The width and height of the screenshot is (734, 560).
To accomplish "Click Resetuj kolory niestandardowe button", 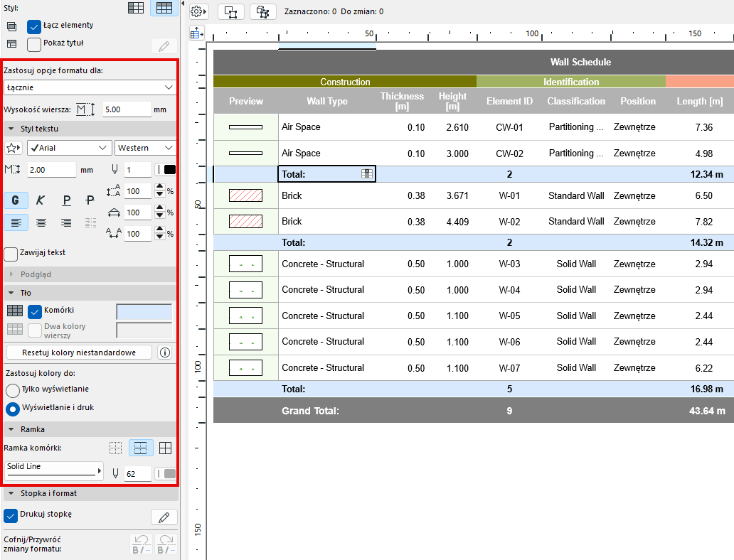I will [79, 352].
